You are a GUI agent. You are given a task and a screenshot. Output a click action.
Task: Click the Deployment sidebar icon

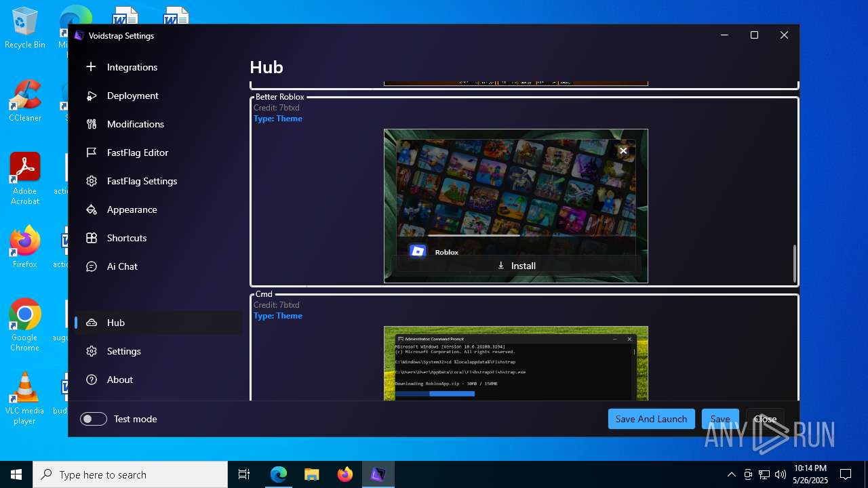tap(92, 96)
